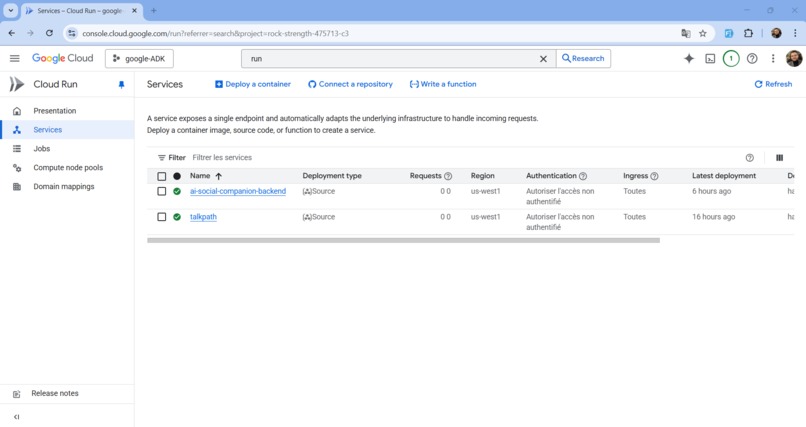Select the ai-social-companion-backend checkbox
Image resolution: width=806 pixels, height=427 pixels.
(161, 191)
